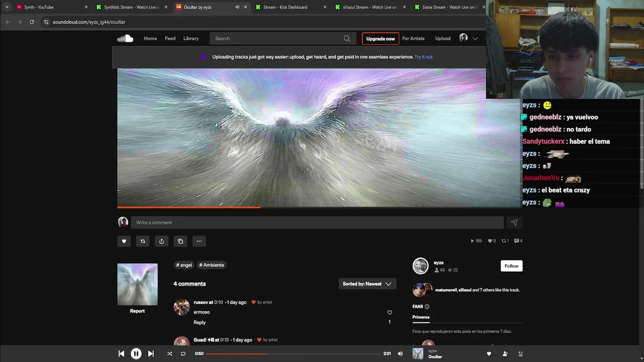The image size is (644, 362).
Task: Go forward in browser history
Action: pyautogui.click(x=20, y=22)
